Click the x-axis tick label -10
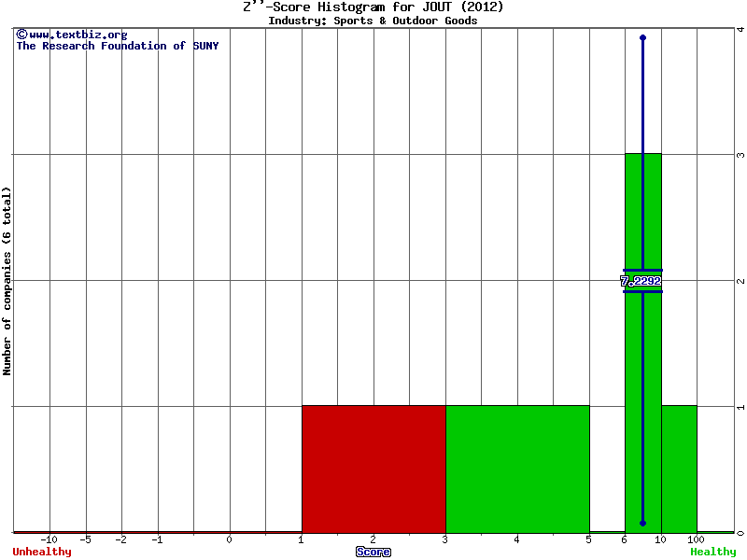The image size is (747, 560). coord(49,539)
